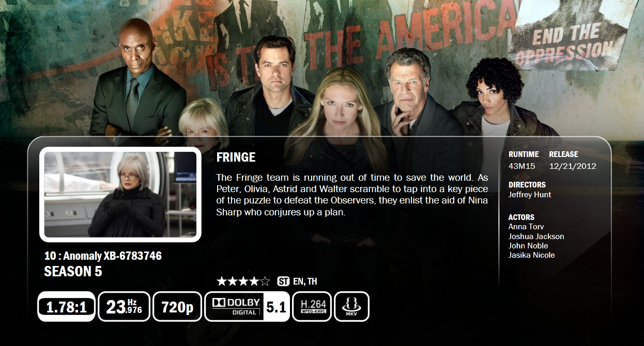The image size is (644, 346).
Task: Click the release date 12/21/2012
Action: (573, 166)
